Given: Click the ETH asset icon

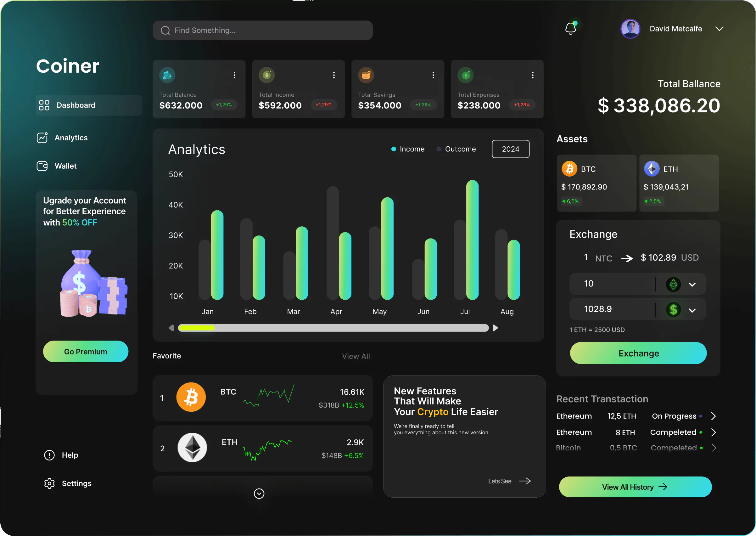Looking at the screenshot, I should tap(651, 169).
